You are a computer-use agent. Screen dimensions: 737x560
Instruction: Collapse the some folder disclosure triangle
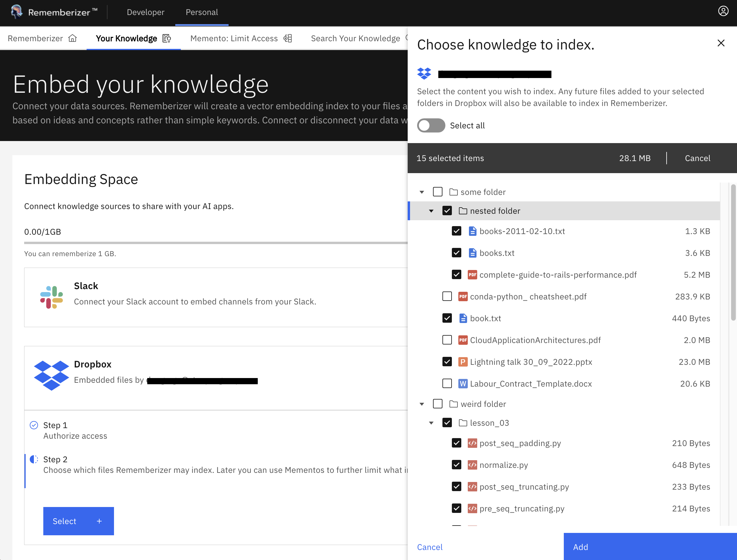coord(422,192)
